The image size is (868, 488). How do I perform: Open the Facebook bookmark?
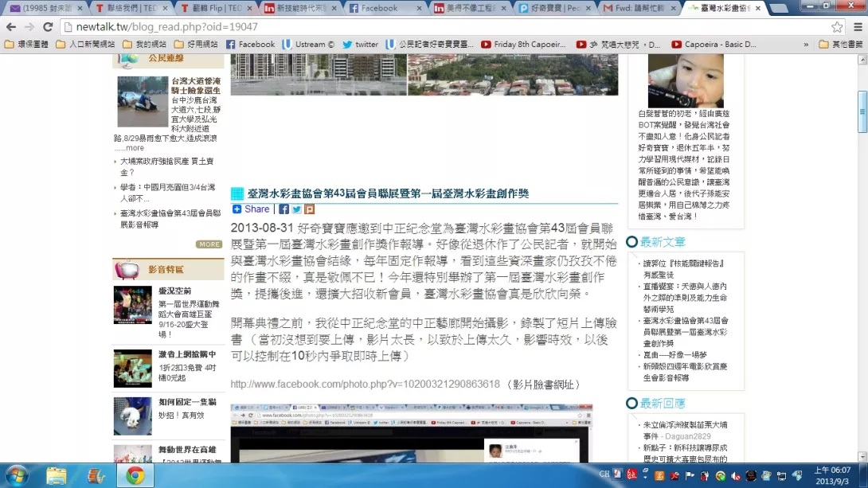click(x=250, y=45)
